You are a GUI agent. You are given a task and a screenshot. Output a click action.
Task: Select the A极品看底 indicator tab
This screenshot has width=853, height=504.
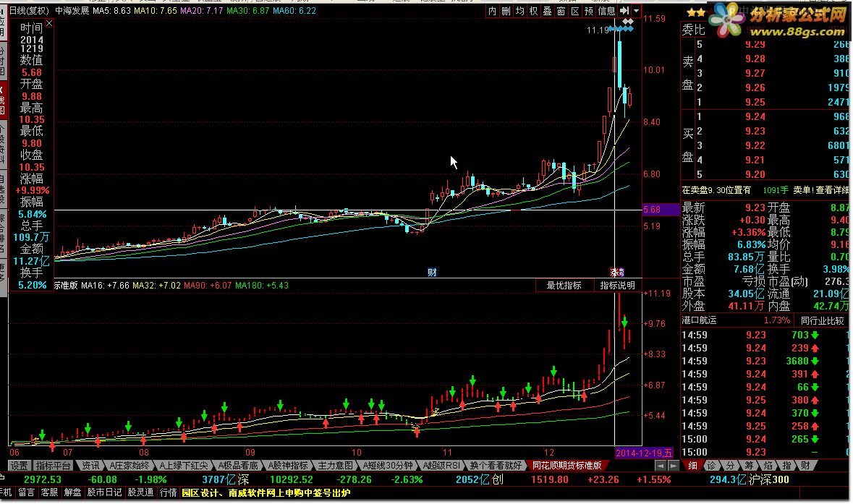(x=238, y=466)
